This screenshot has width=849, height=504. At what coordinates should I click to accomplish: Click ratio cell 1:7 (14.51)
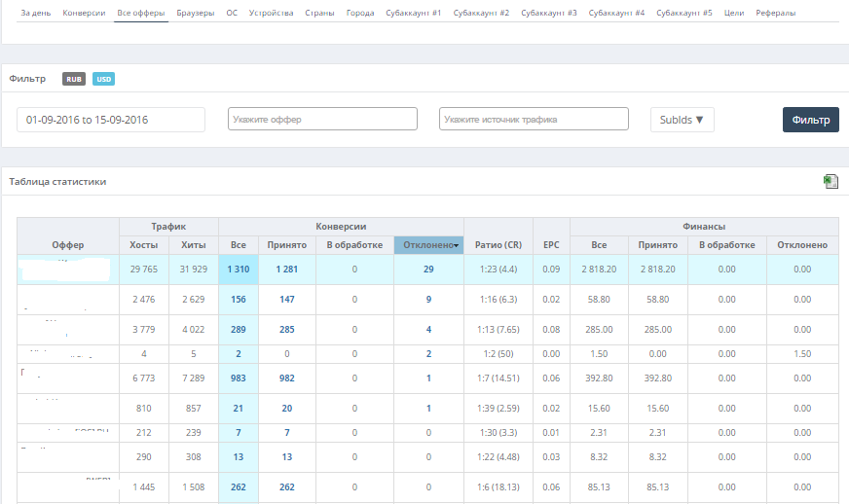click(x=498, y=378)
